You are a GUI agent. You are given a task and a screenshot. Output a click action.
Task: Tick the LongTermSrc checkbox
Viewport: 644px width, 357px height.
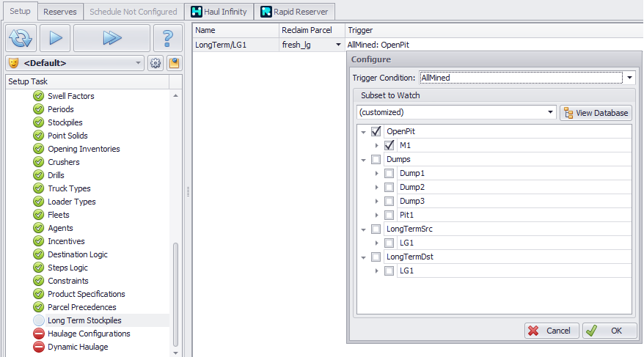point(376,229)
